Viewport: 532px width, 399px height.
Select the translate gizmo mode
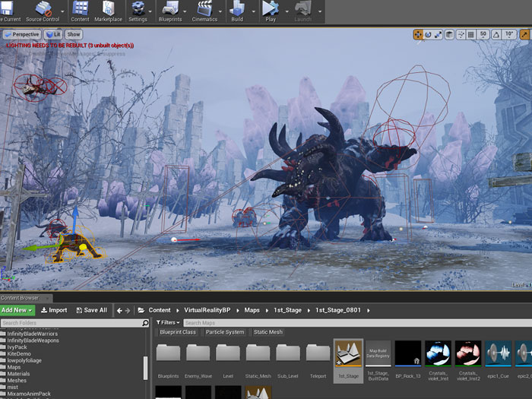[x=418, y=34]
